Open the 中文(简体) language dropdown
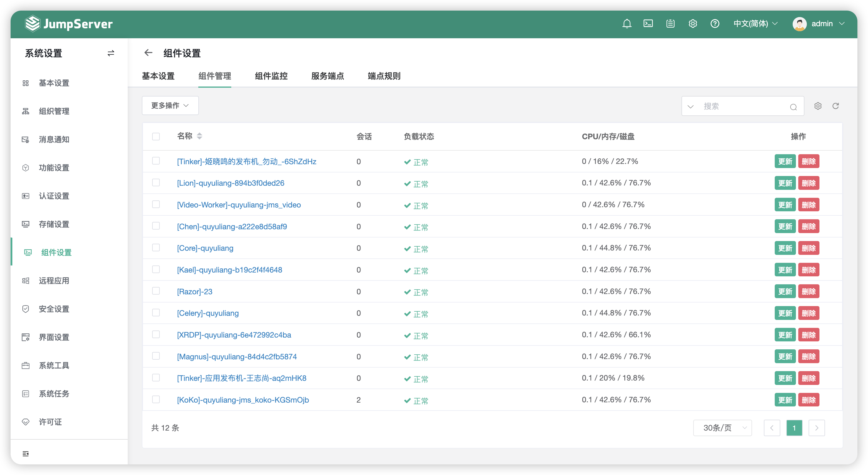This screenshot has height=475, width=868. 756,24
